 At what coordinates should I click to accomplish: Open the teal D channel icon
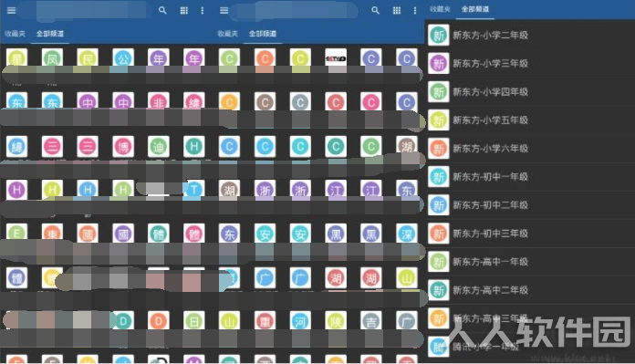tap(123, 321)
